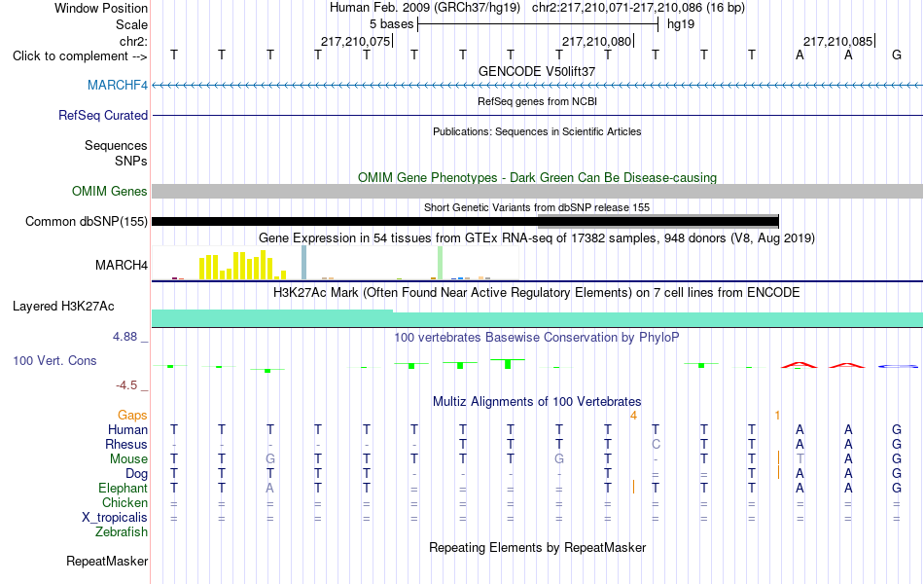
Task: Click the G base in the ruler sequence
Action: (897, 55)
